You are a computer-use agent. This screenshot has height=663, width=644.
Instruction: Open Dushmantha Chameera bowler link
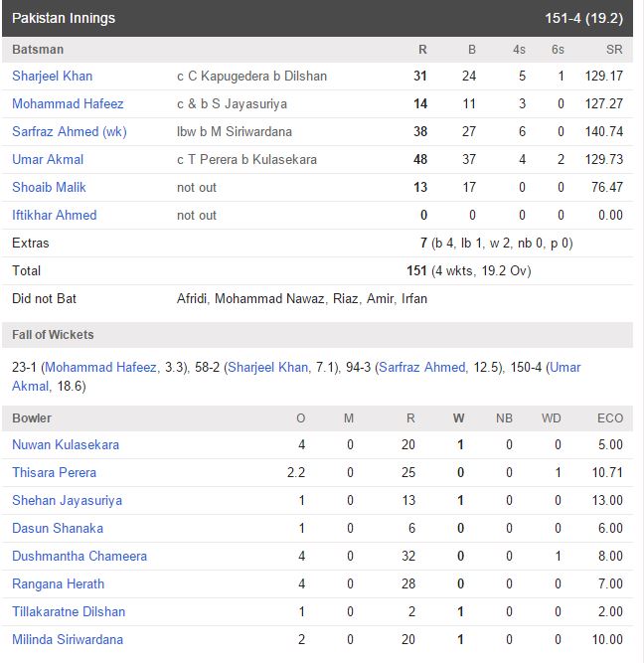tap(80, 556)
